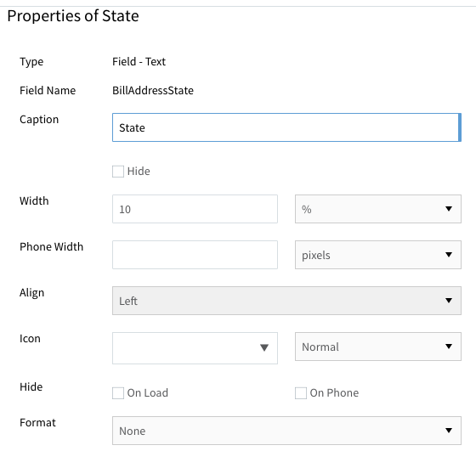Screen dimensions: 476x451
Task: Enable the Hide checkbox under Caption
Action: tap(118, 172)
